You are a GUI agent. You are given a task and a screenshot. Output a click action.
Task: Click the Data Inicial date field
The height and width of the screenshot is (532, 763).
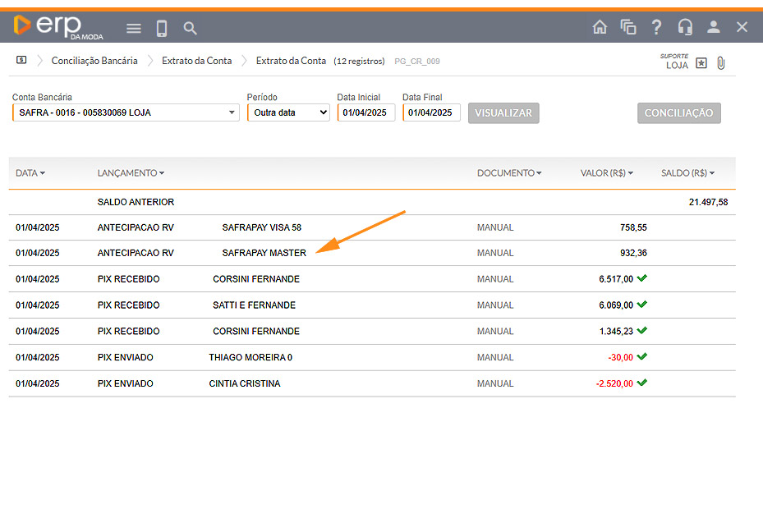coord(365,112)
